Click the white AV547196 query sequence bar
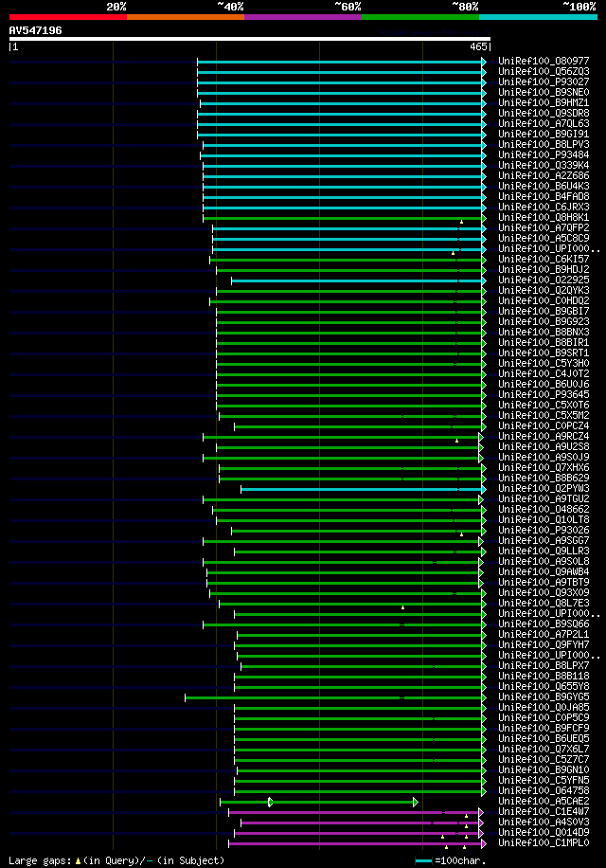 tap(249, 39)
